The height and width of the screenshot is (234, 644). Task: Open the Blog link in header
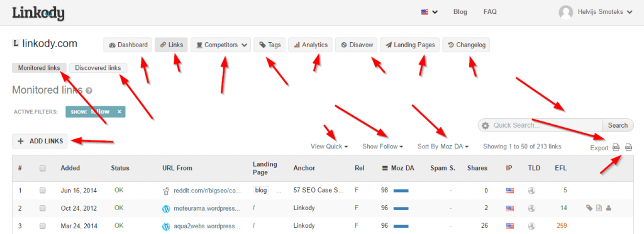coord(460,12)
